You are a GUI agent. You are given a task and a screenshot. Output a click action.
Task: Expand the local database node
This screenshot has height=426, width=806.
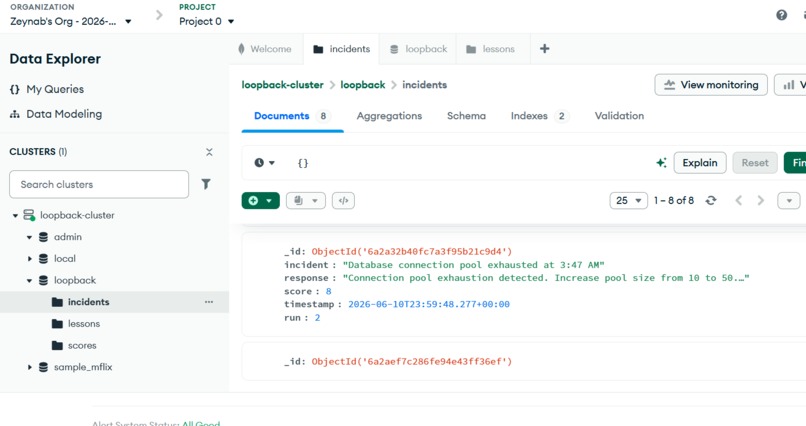point(29,259)
